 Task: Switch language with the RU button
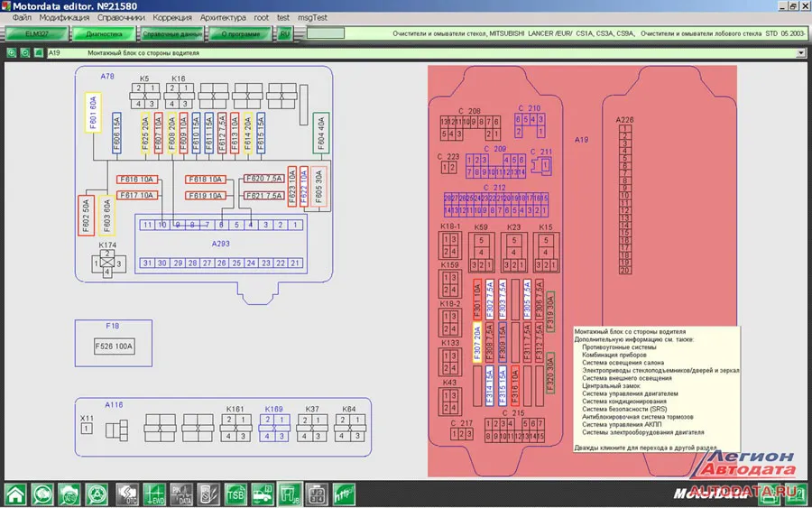pos(285,33)
